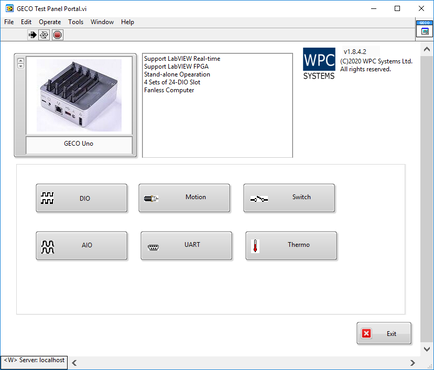Click the UART serial connector icon
The width and height of the screenshot is (434, 370).
pos(153,248)
